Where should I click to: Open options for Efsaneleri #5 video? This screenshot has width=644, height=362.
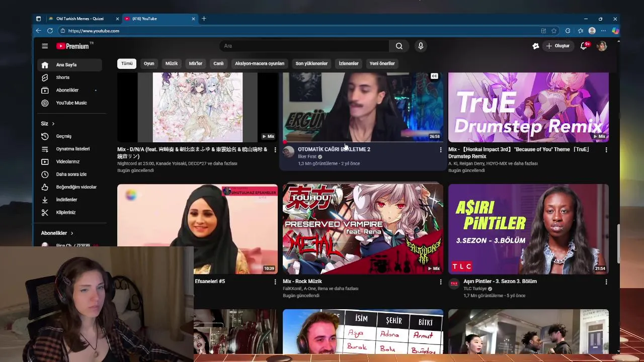[x=275, y=282]
